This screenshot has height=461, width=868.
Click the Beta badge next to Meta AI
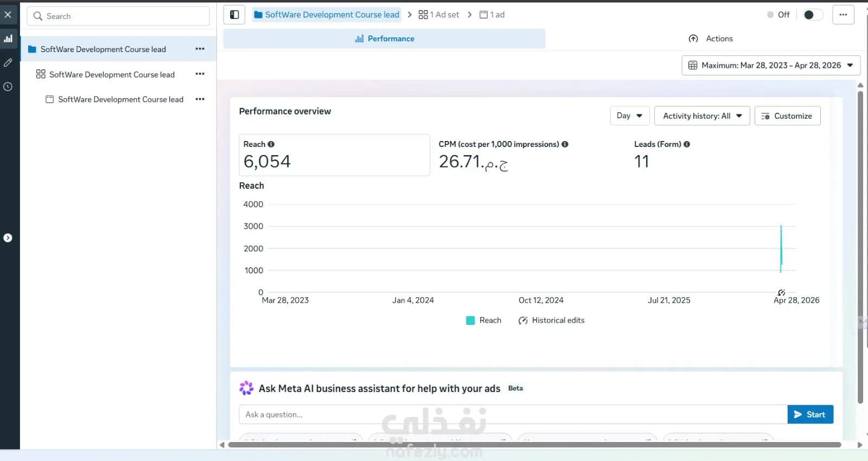(x=515, y=388)
